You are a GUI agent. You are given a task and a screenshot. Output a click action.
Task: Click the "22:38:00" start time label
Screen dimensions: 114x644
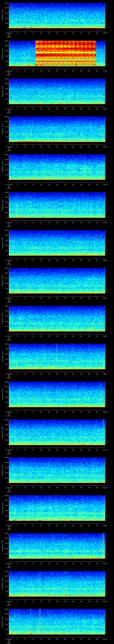pyautogui.click(x=9, y=374)
